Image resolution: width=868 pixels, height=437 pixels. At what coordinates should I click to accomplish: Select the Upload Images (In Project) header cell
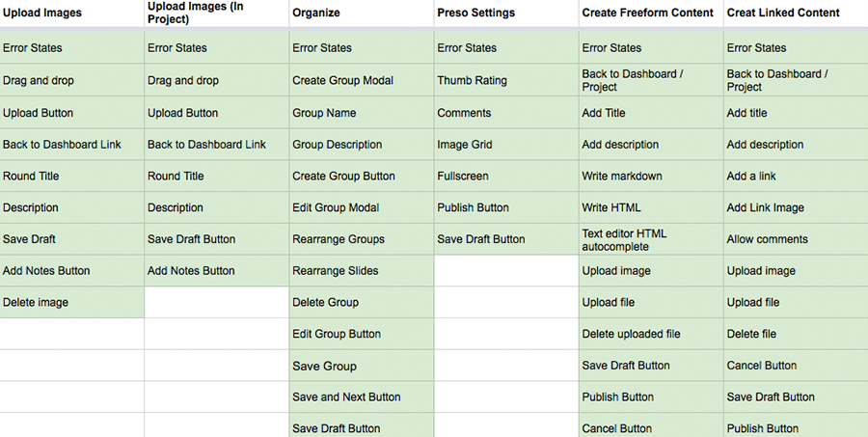tap(216, 14)
